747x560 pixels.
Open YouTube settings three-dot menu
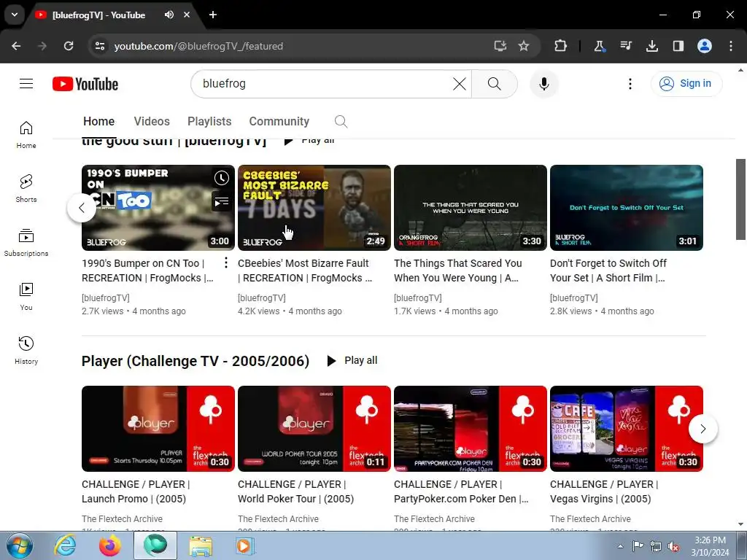coord(630,84)
